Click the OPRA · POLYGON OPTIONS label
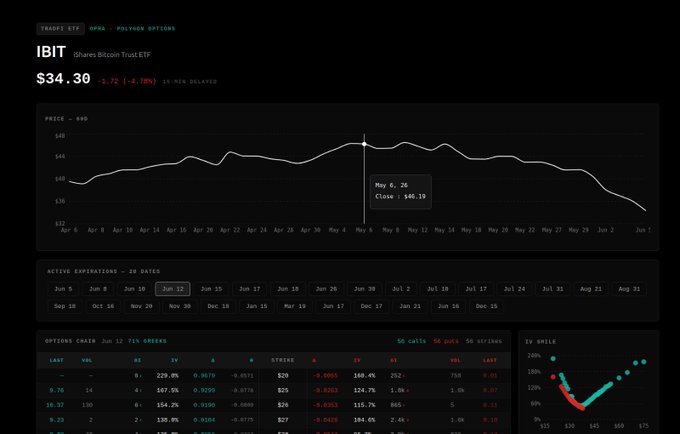The image size is (680, 434). click(132, 29)
